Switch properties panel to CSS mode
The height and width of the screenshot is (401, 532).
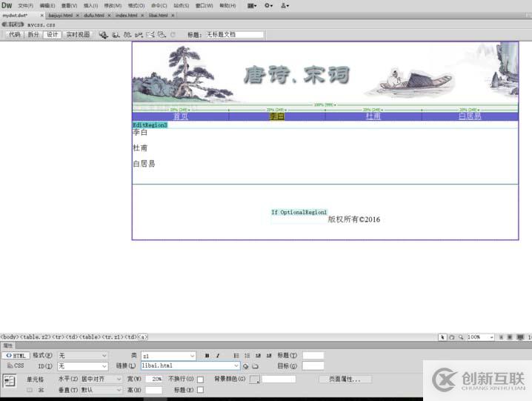(16, 365)
